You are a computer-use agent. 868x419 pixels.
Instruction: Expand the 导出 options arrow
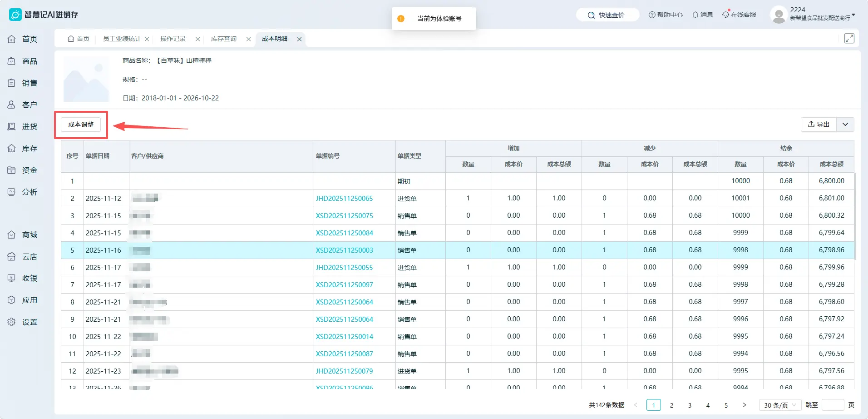845,125
